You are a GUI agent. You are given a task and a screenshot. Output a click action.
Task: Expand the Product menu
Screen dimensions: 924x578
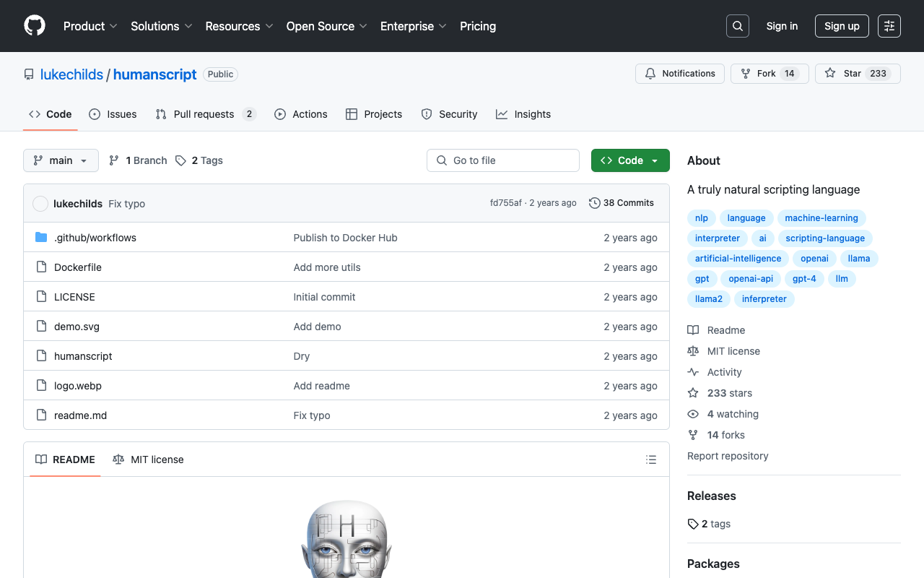[90, 26]
